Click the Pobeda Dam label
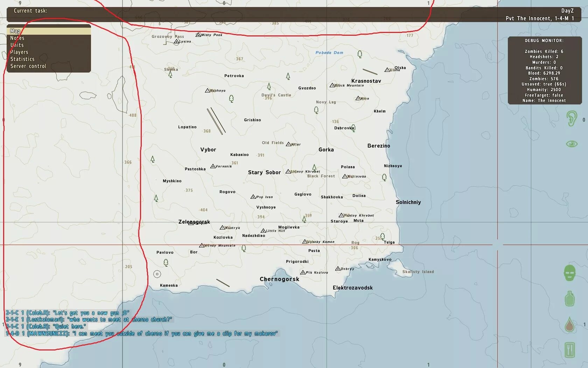This screenshot has height=368, width=588. 329,53
